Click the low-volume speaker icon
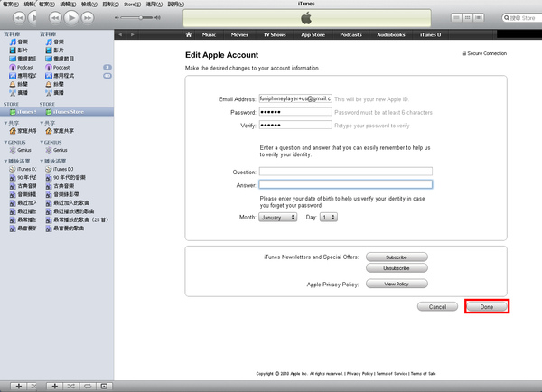Image resolution: width=542 pixels, height=392 pixels. [117, 18]
